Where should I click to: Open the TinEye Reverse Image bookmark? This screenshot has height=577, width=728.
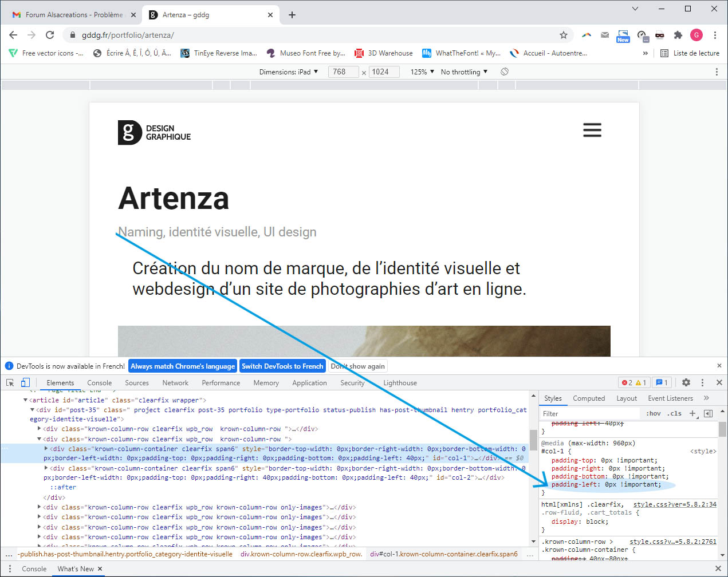pyautogui.click(x=219, y=53)
